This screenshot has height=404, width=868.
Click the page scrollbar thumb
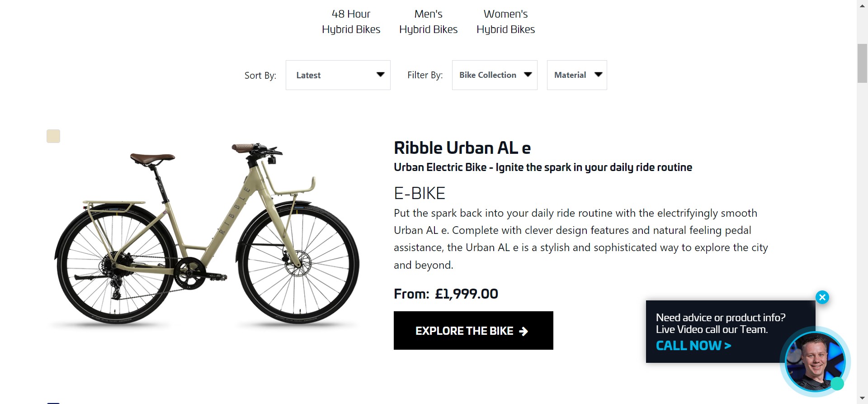tap(862, 63)
